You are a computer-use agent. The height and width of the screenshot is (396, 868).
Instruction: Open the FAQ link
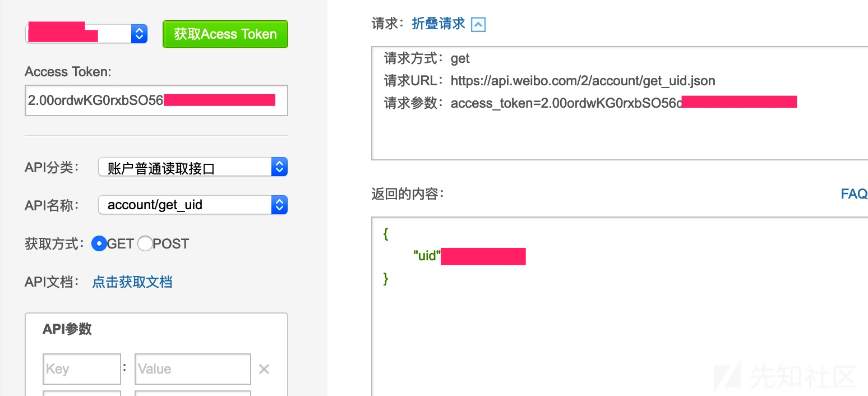(x=854, y=194)
